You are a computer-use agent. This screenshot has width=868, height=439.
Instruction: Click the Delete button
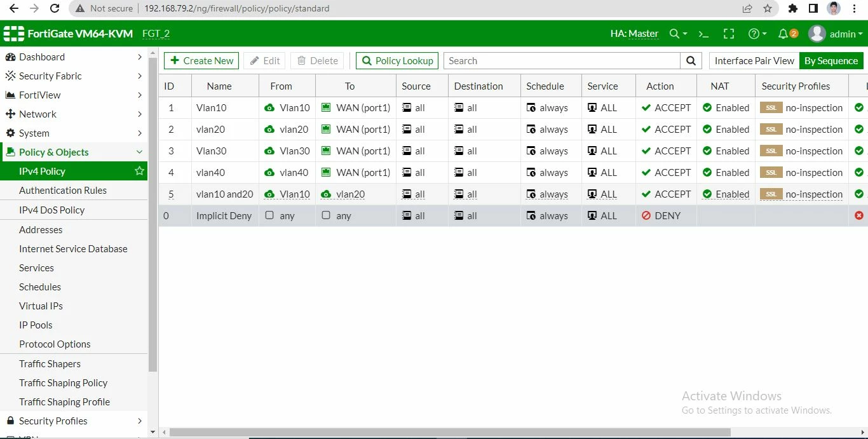(318, 61)
